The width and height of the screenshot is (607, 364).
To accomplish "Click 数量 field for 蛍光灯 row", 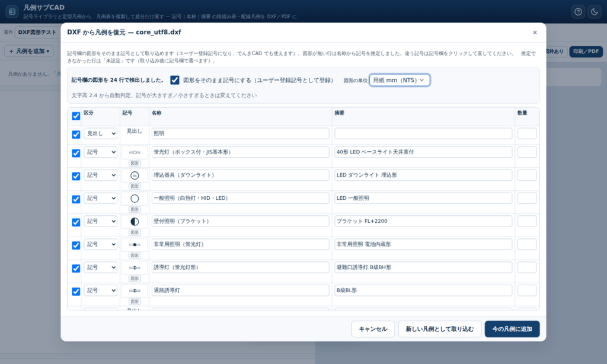I will point(527,152).
